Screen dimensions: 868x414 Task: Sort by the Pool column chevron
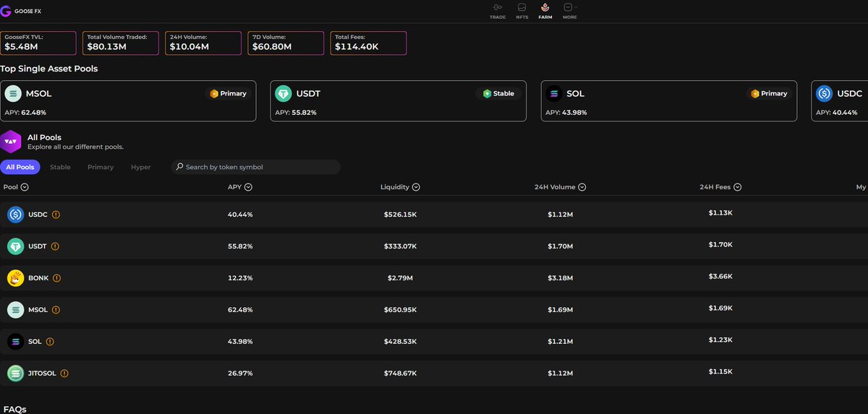tap(25, 187)
